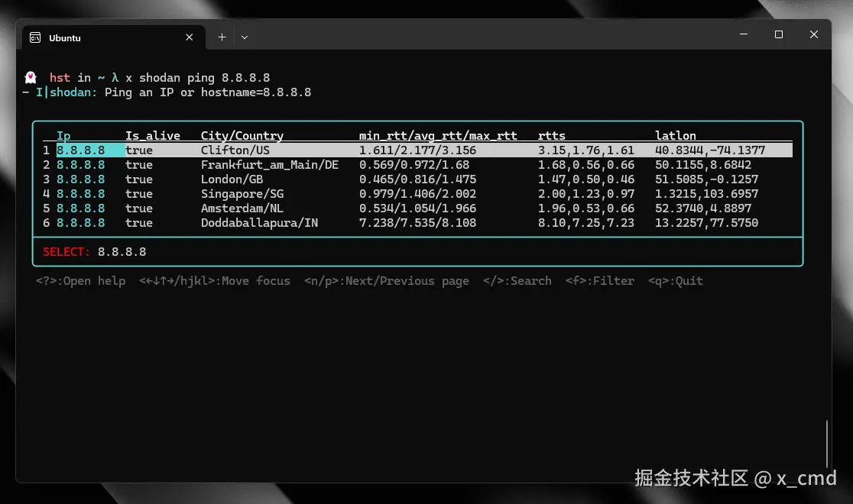Image resolution: width=853 pixels, height=504 pixels.
Task: Click the latlon value 40.8344,-74.1377
Action: point(710,150)
